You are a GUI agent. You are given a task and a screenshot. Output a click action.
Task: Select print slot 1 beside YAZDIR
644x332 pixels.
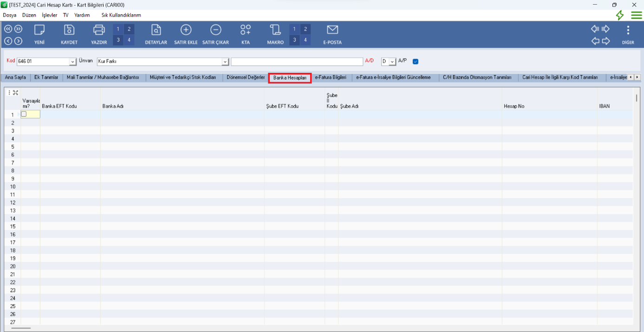click(118, 29)
